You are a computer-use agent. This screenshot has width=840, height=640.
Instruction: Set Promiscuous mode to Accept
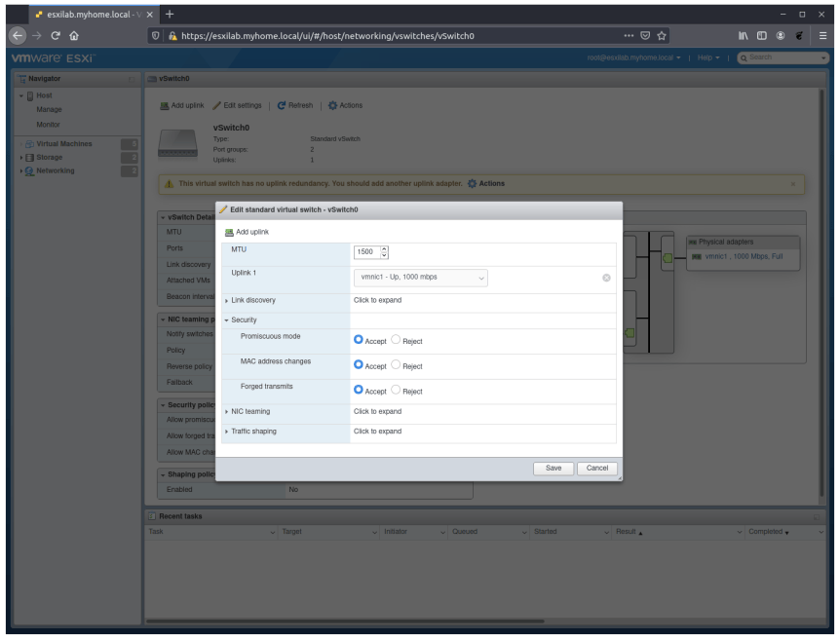pos(359,340)
